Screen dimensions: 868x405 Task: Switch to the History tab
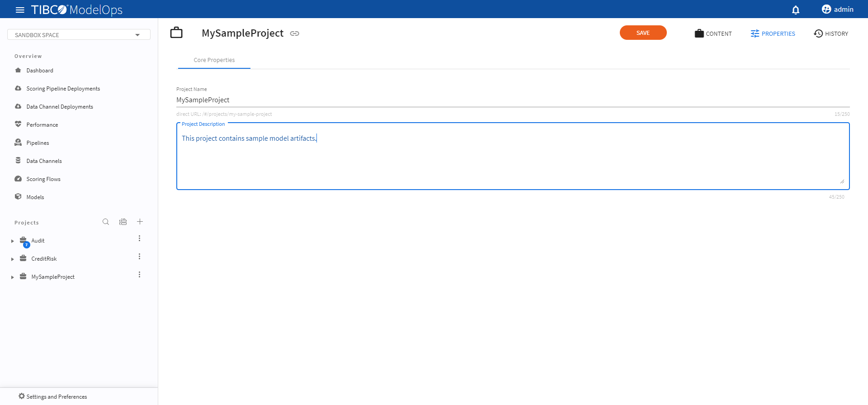coord(831,33)
